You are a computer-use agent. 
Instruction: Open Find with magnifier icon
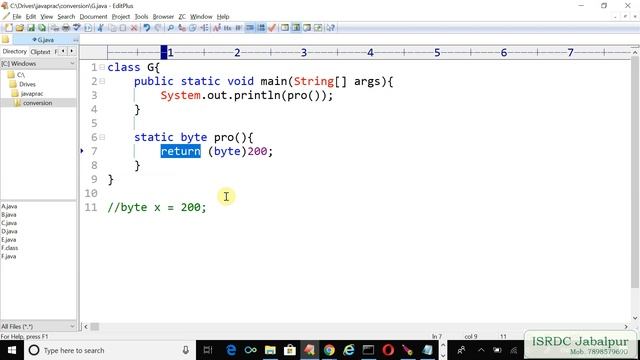(171, 28)
